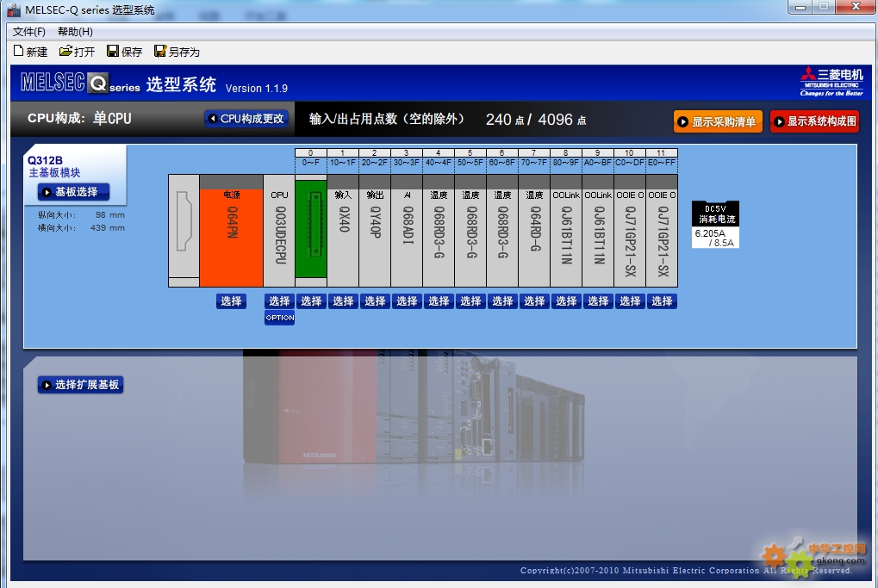Click the "4096 点" maximum points value
The height and width of the screenshot is (588, 878).
(562, 120)
